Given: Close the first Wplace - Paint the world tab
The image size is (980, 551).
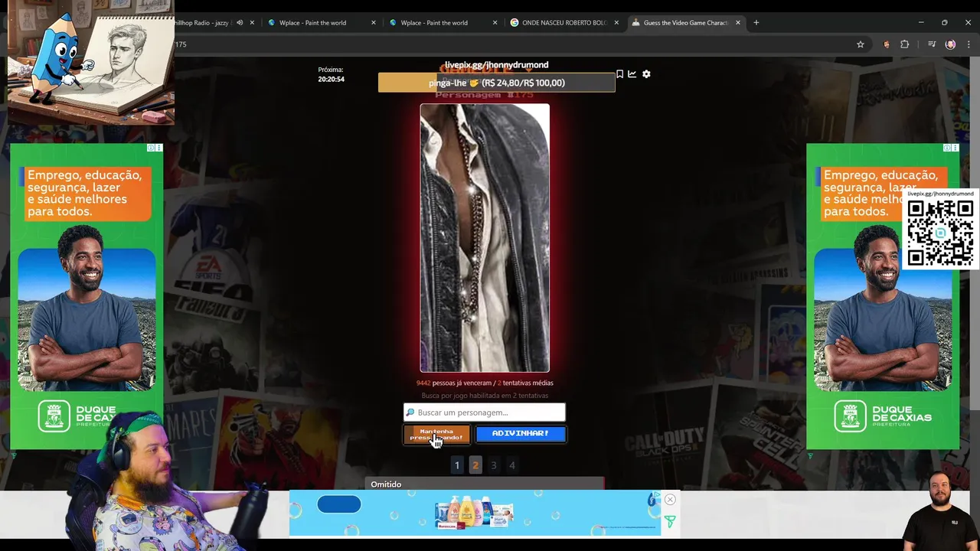Looking at the screenshot, I should pyautogui.click(x=374, y=23).
